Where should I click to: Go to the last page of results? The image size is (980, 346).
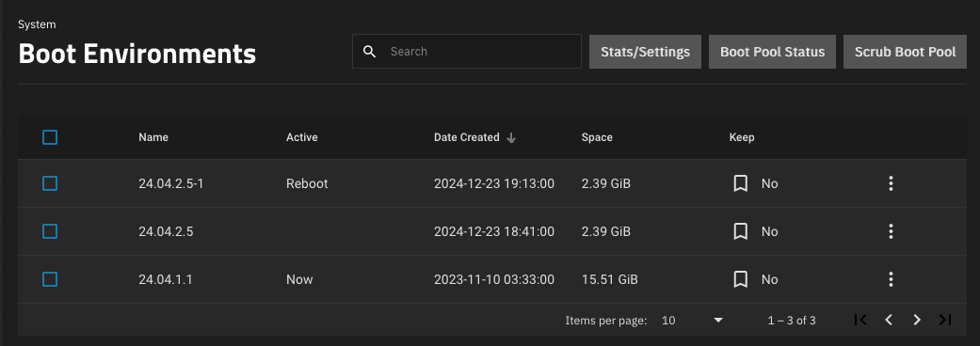pyautogui.click(x=945, y=320)
